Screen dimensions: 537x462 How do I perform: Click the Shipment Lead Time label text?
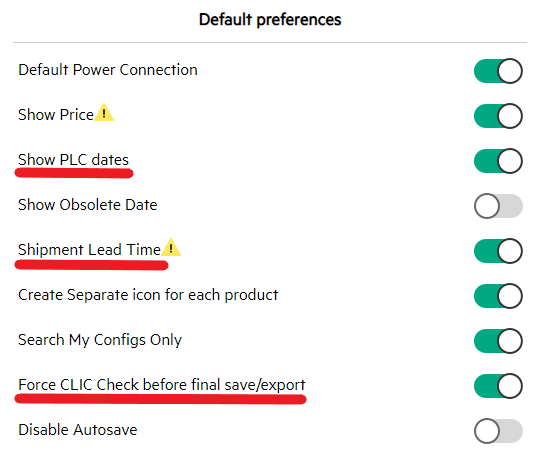[89, 250]
